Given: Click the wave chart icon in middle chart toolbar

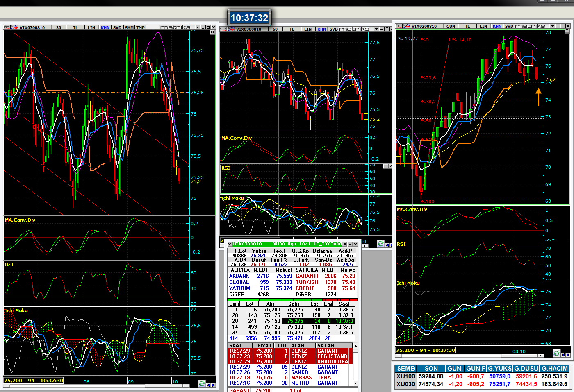Looking at the screenshot, I should [x=231, y=29].
